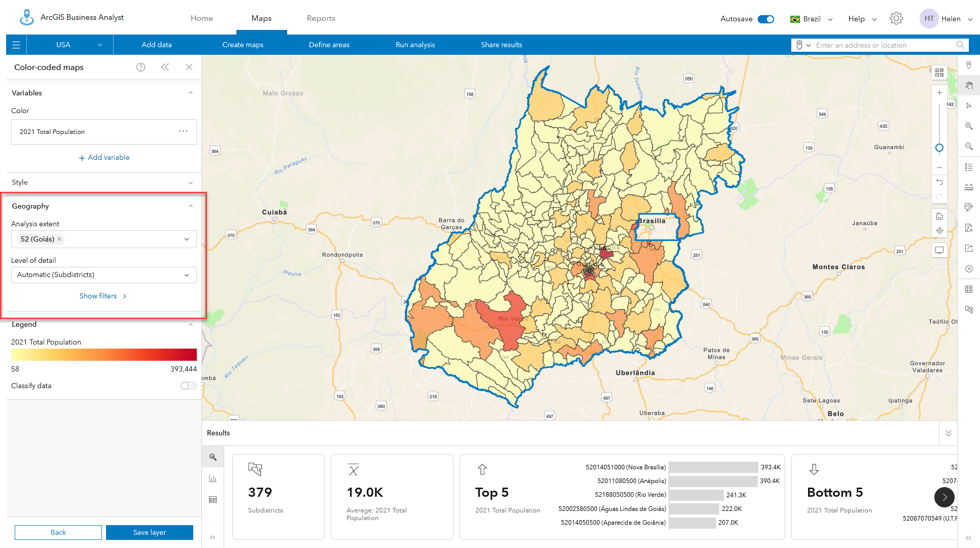Toggle the Autosave switch on/off
The image size is (980, 548).
pyautogui.click(x=765, y=18)
